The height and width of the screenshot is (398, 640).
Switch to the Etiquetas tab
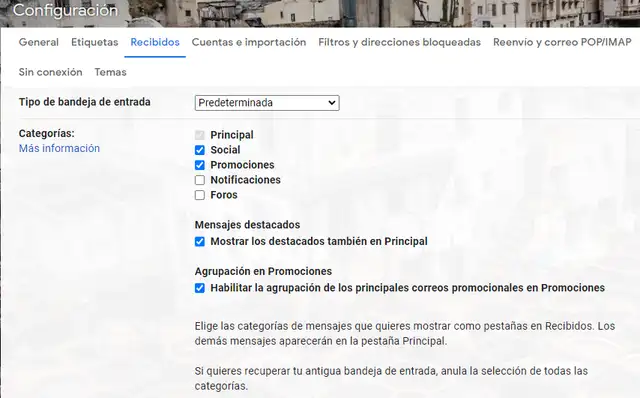(95, 42)
